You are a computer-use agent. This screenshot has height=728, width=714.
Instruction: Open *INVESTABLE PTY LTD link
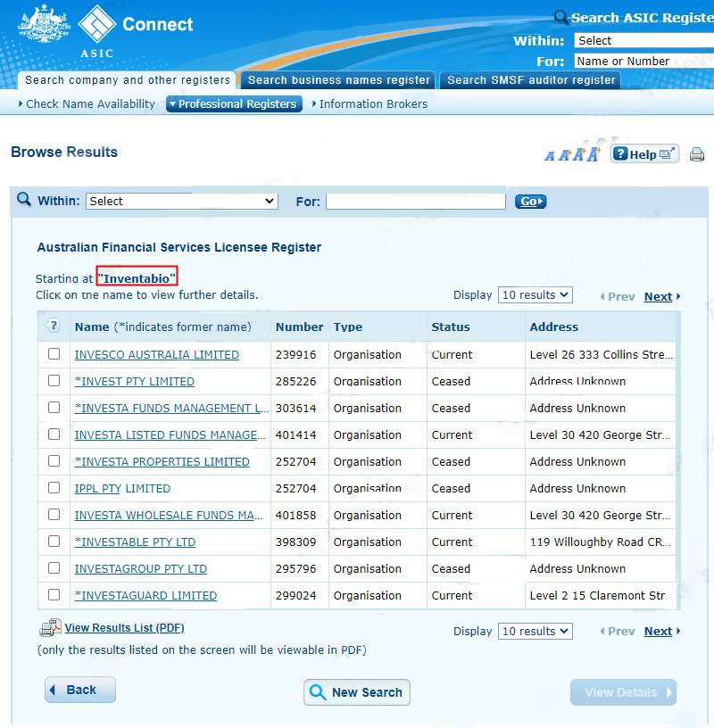135,542
